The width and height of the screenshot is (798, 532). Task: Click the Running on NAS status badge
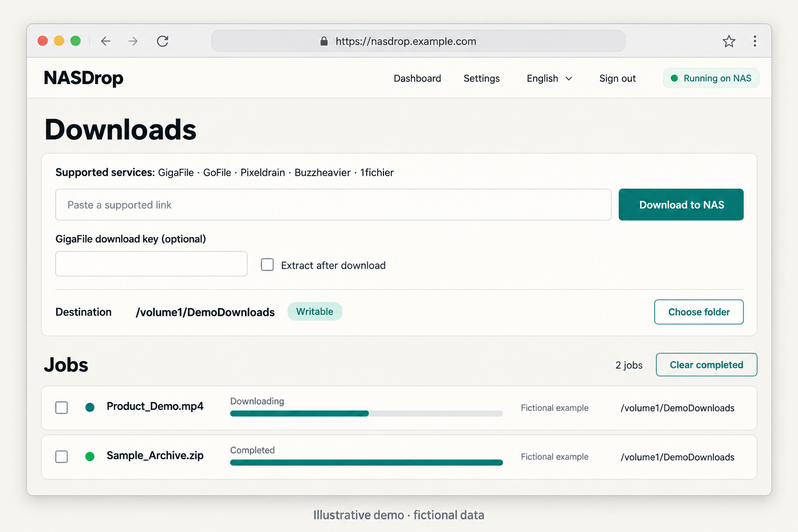[x=711, y=78]
